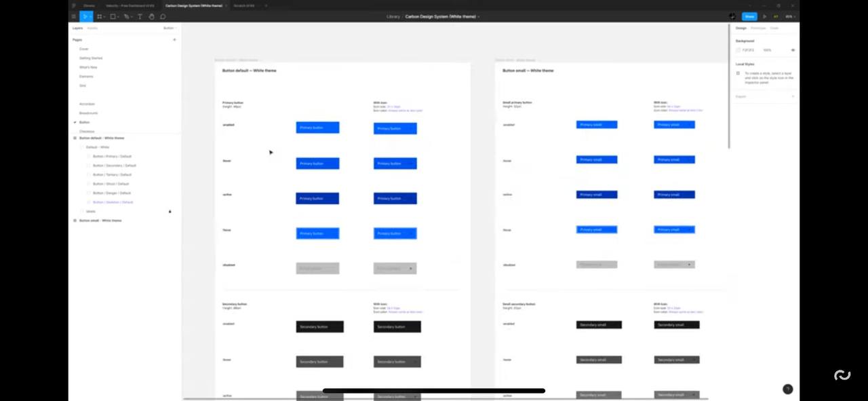Toggle background visibility eye icon
Image resolution: width=868 pixels, height=401 pixels.
click(x=793, y=50)
